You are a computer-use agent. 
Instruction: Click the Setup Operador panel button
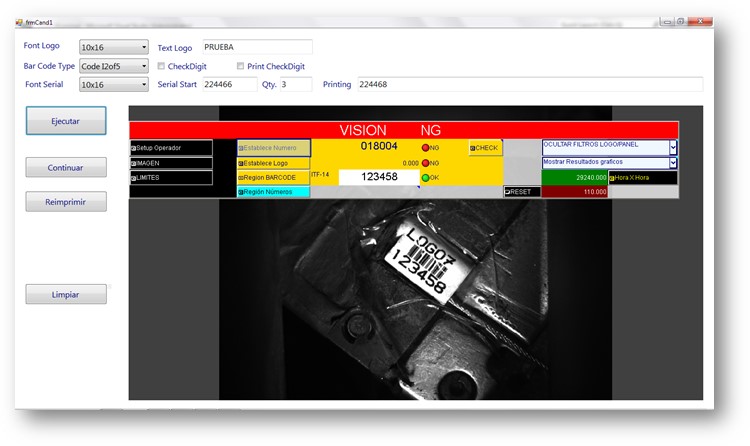tap(171, 148)
